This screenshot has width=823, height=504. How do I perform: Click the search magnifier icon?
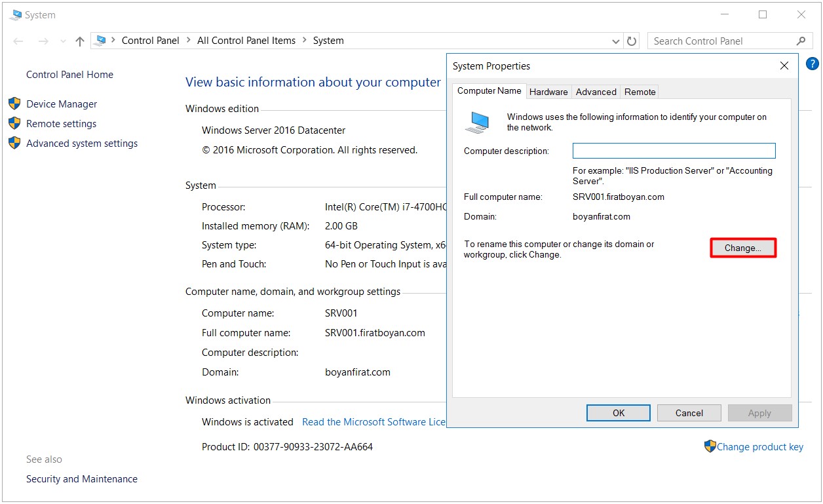pyautogui.click(x=801, y=41)
